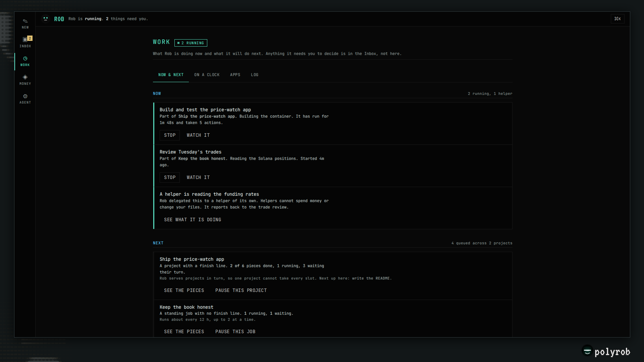
Task: See the pieces of Ship the price-watch app
Action: 184,290
